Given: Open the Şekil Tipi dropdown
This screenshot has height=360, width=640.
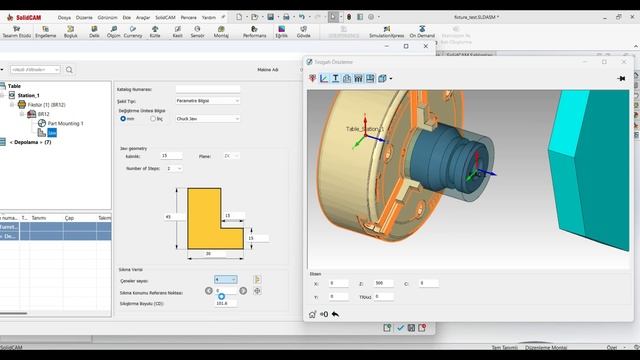Looking at the screenshot, I should point(208,100).
